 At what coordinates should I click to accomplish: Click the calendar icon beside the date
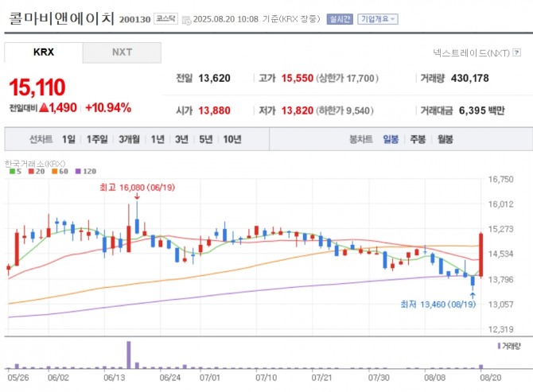(x=186, y=20)
